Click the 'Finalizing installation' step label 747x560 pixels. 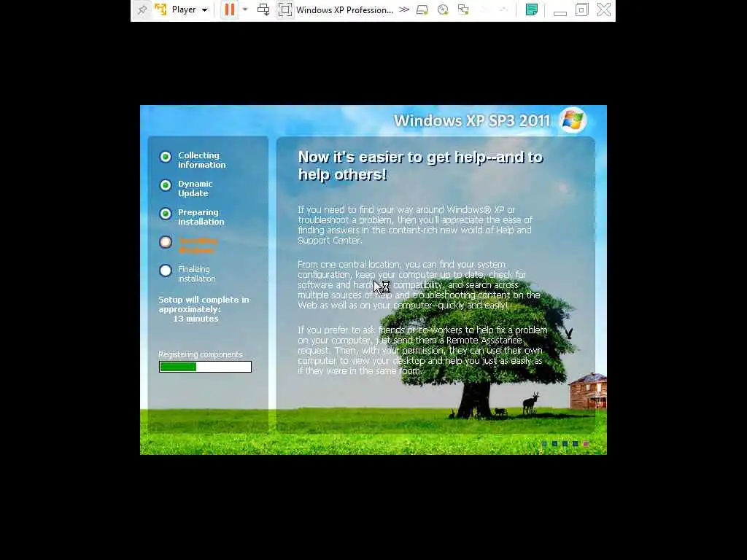(197, 274)
